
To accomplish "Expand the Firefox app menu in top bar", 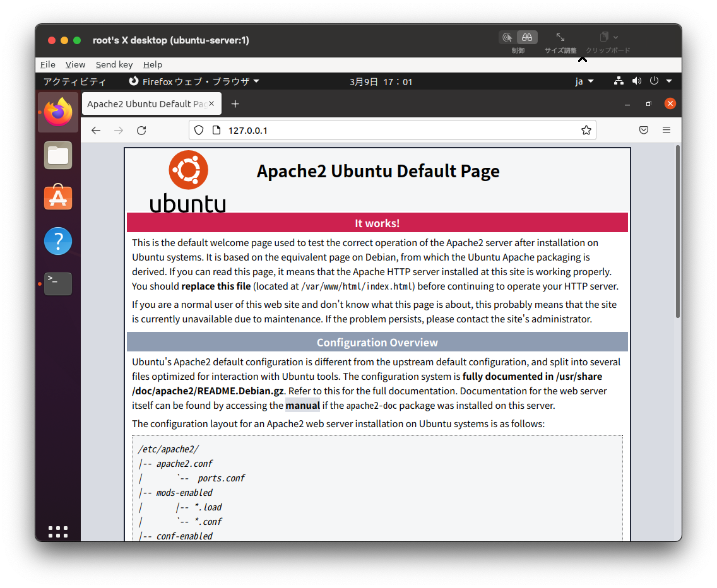I will (x=194, y=81).
